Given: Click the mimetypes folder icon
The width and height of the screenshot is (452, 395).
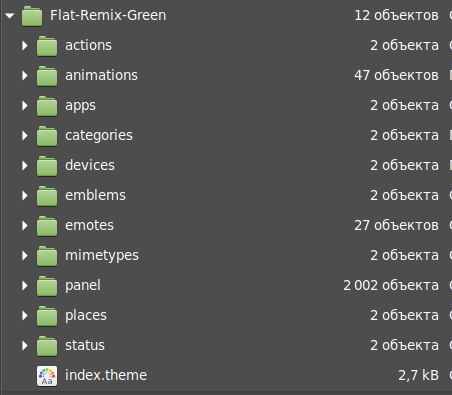Looking at the screenshot, I should (x=47, y=256).
